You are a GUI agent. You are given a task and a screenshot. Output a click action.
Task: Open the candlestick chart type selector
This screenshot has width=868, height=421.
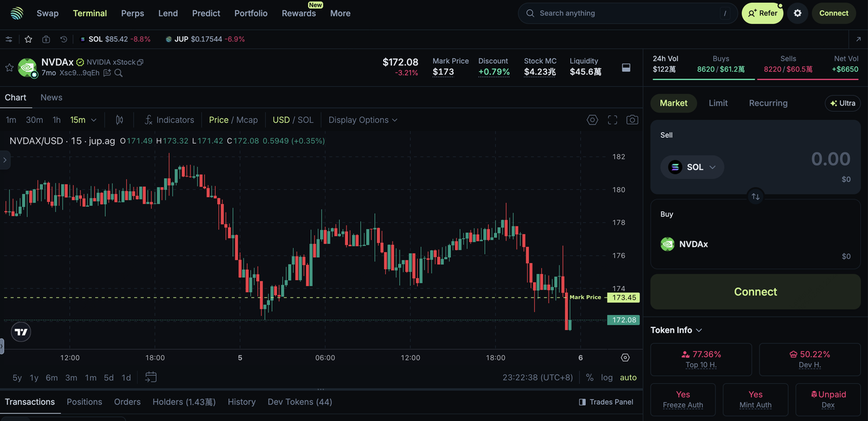(119, 120)
